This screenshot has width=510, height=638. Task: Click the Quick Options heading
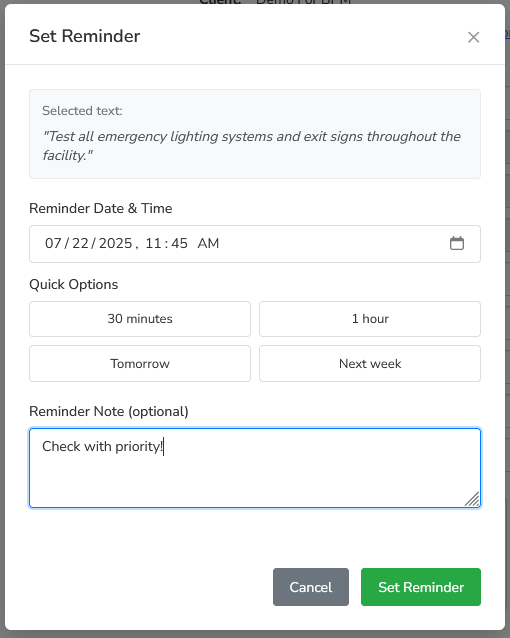[x=74, y=284]
